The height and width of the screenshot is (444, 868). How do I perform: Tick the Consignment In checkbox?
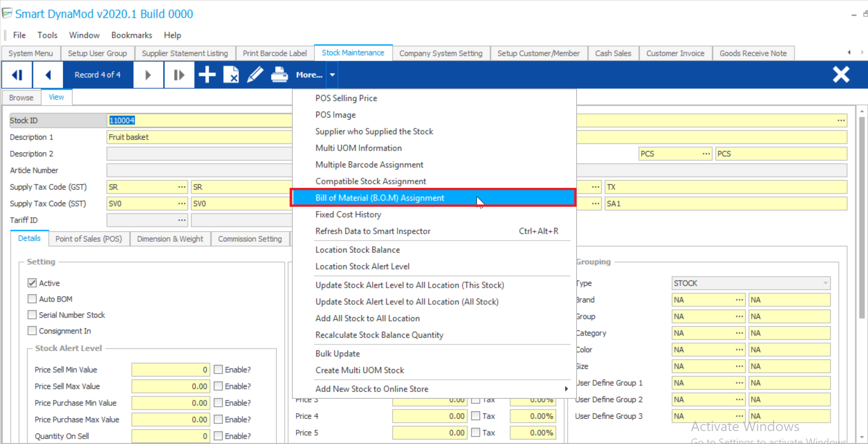coord(32,331)
